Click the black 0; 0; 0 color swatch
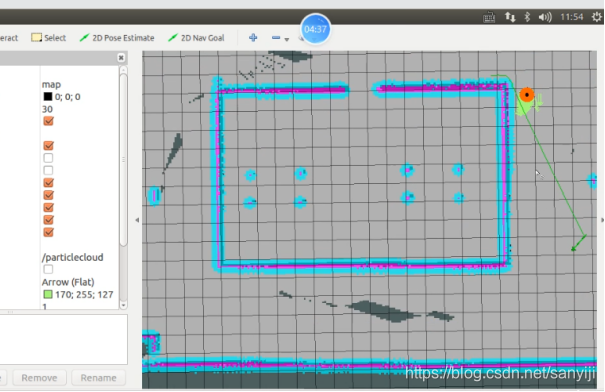 [x=48, y=96]
